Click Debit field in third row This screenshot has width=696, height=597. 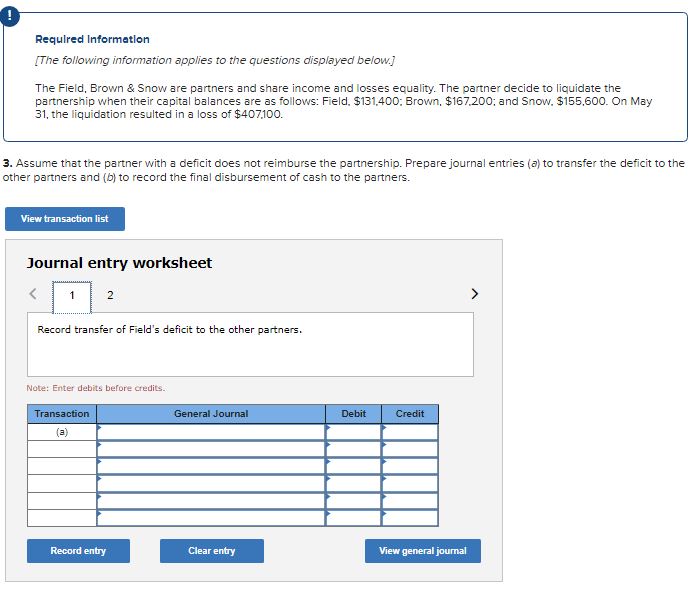coord(353,466)
